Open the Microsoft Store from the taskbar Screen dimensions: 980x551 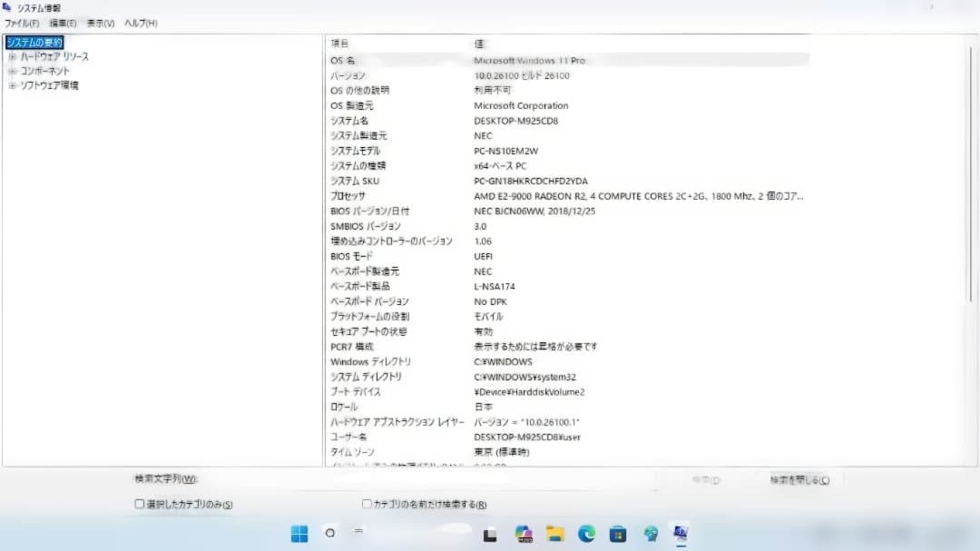click(617, 535)
